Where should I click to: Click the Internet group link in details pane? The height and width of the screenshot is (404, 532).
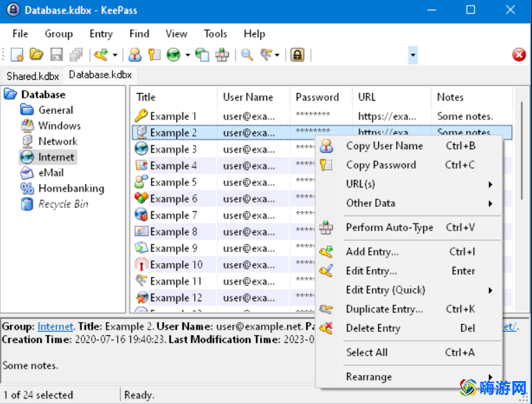(55, 326)
